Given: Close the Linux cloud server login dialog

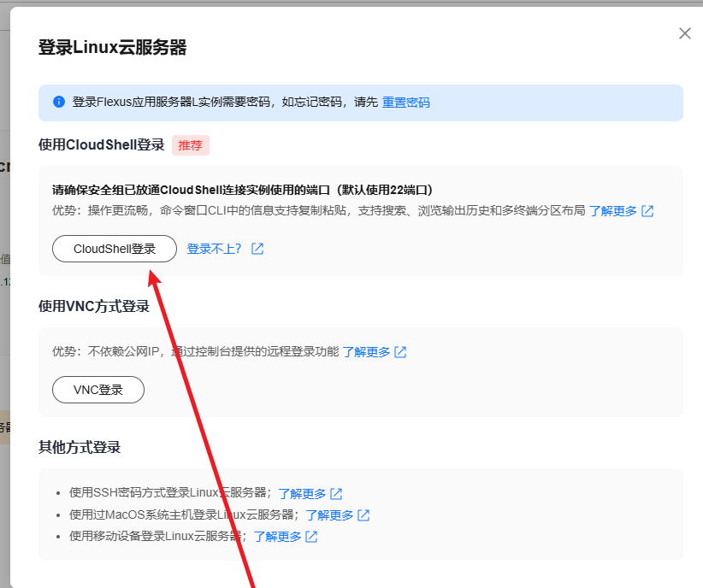Looking at the screenshot, I should click(685, 33).
